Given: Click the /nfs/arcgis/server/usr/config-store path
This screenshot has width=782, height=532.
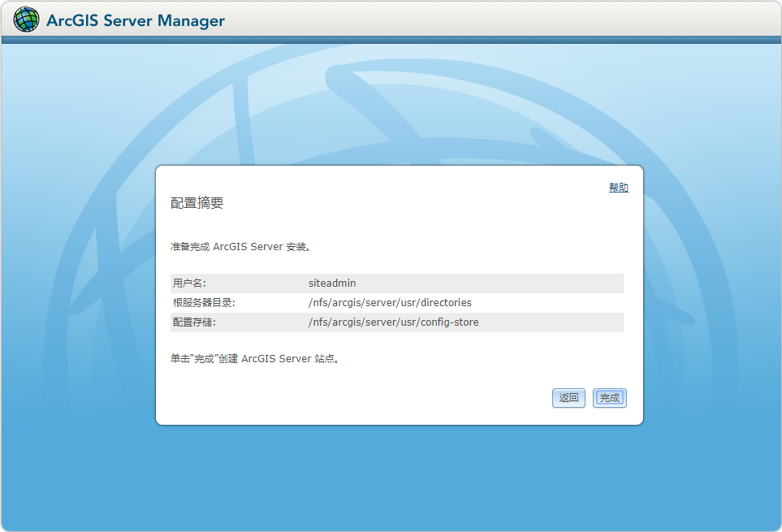Looking at the screenshot, I should click(x=394, y=322).
